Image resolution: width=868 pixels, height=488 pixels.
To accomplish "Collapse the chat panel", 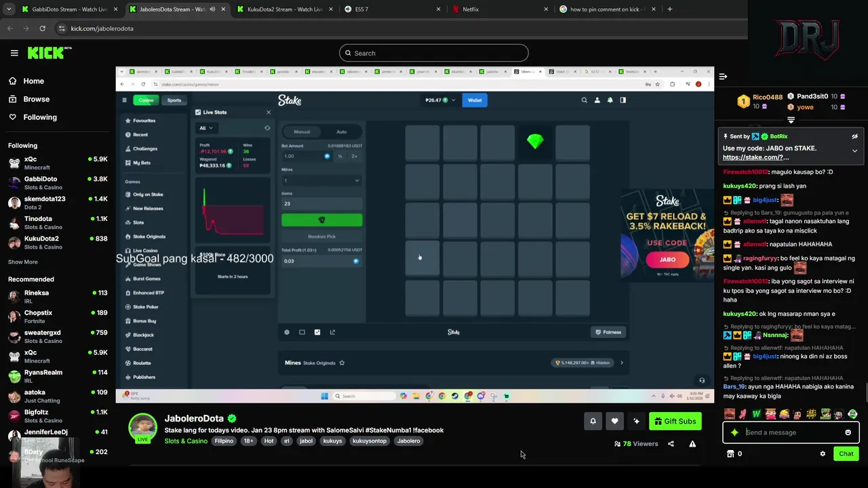I will [723, 77].
